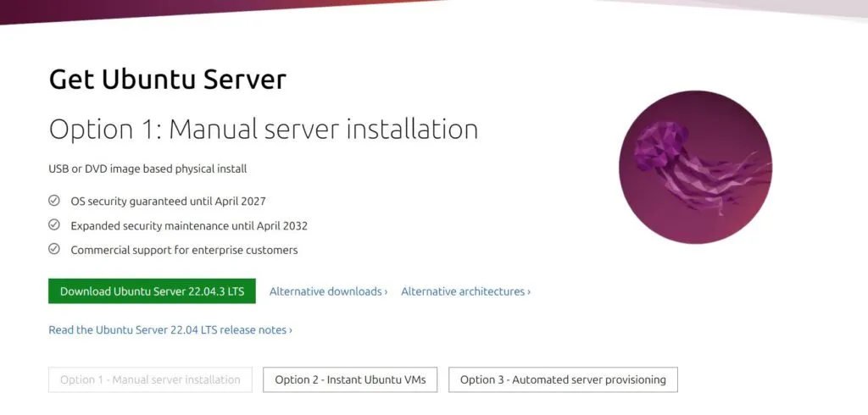Read the Ubuntu Server 22.04 LTS release notes
868x415 pixels.
click(x=170, y=329)
